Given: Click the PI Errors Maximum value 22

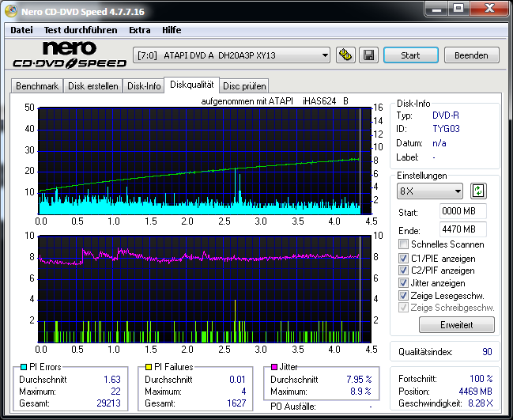Looking at the screenshot, I should coord(116,392).
